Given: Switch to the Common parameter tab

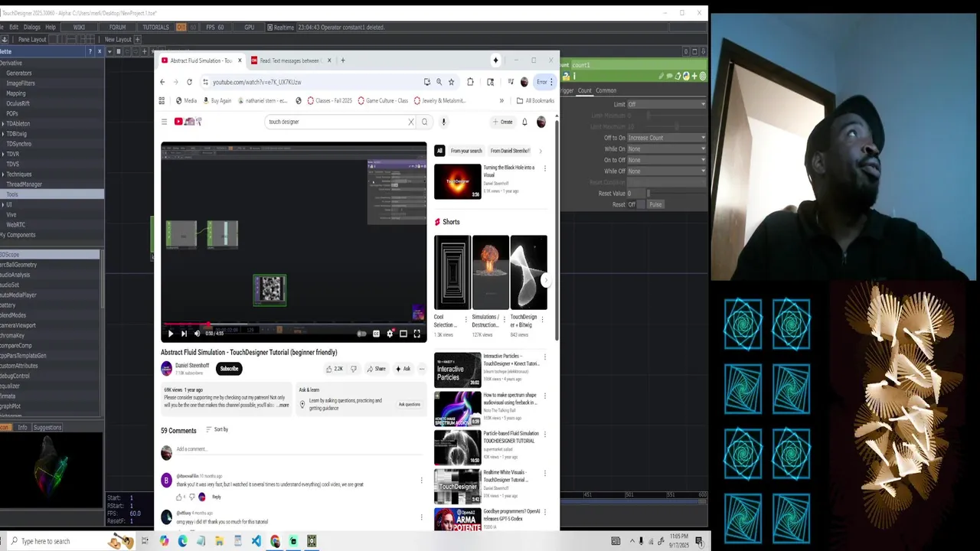Looking at the screenshot, I should (x=606, y=90).
